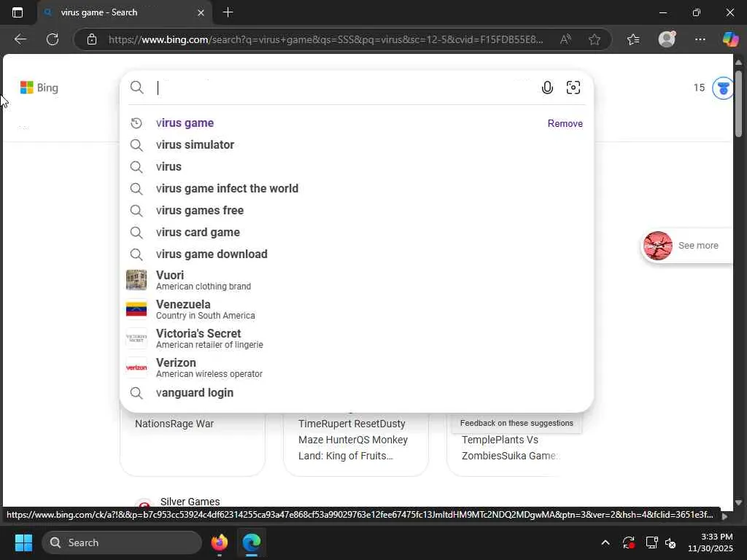This screenshot has width=747, height=560.
Task: Open Read aloud icon in address bar
Action: coord(565,39)
